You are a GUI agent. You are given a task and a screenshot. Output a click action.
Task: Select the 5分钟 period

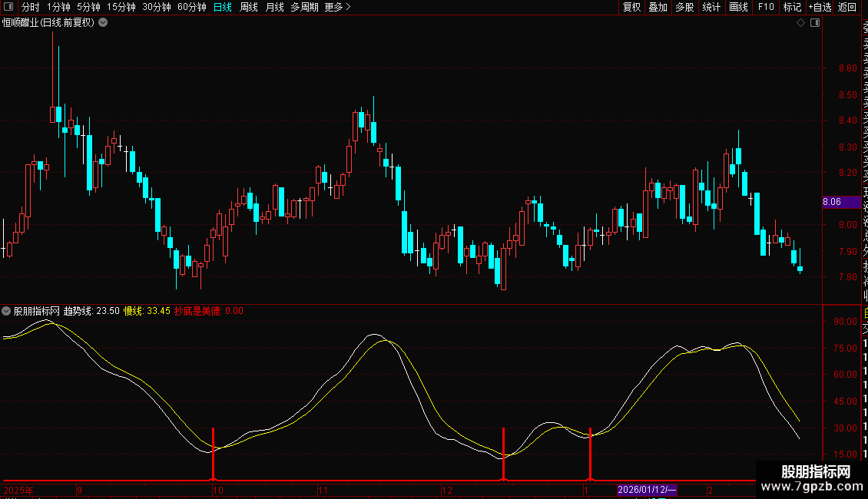click(88, 7)
